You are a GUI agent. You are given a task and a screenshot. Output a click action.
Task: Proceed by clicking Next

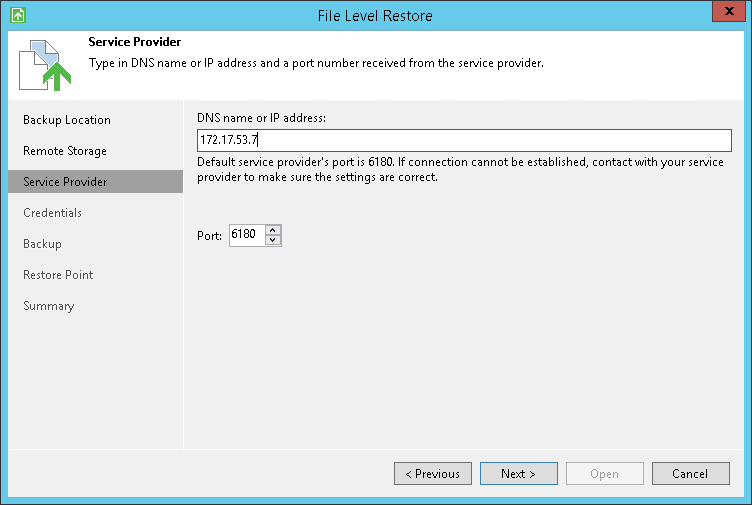pos(519,474)
